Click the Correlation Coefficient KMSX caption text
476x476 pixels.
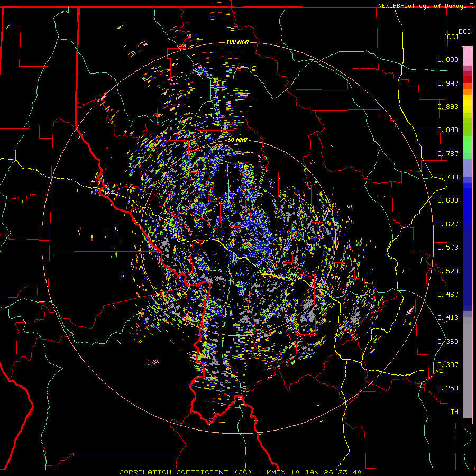(x=240, y=472)
